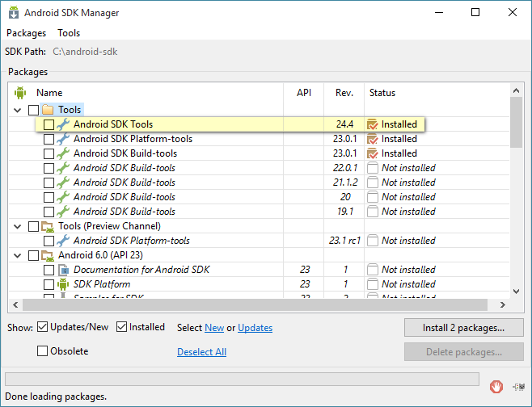
Task: Enable the Obsolete filter checkbox
Action: [42, 351]
